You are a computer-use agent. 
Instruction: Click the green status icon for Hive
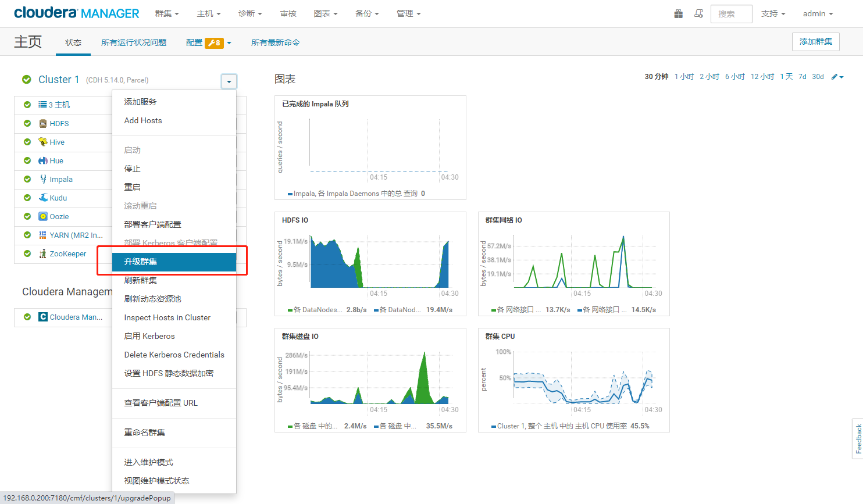(27, 142)
